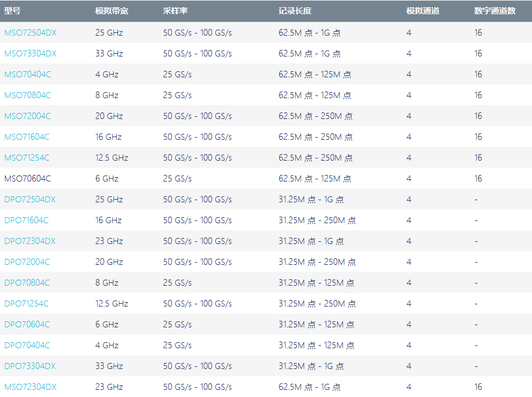Click digital channel dash in DPO70404C row
The width and height of the screenshot is (532, 397).
point(476,345)
